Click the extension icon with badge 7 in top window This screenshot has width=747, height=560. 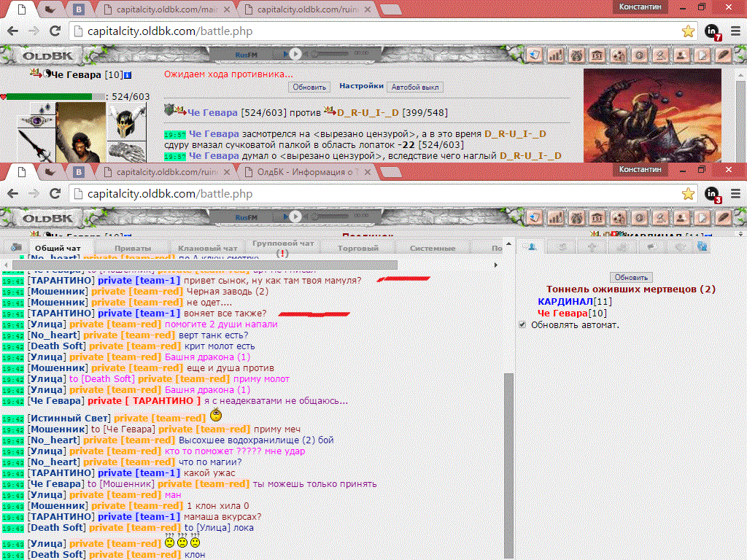point(713,32)
